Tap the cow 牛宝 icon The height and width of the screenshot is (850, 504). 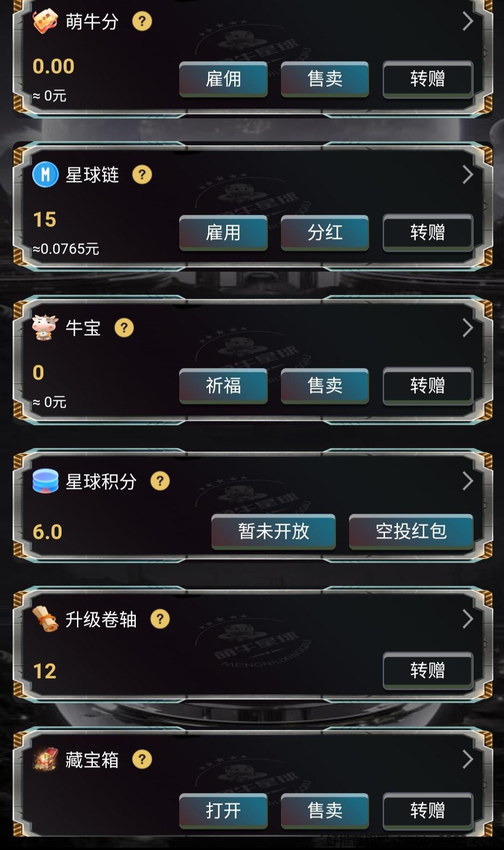(45, 327)
